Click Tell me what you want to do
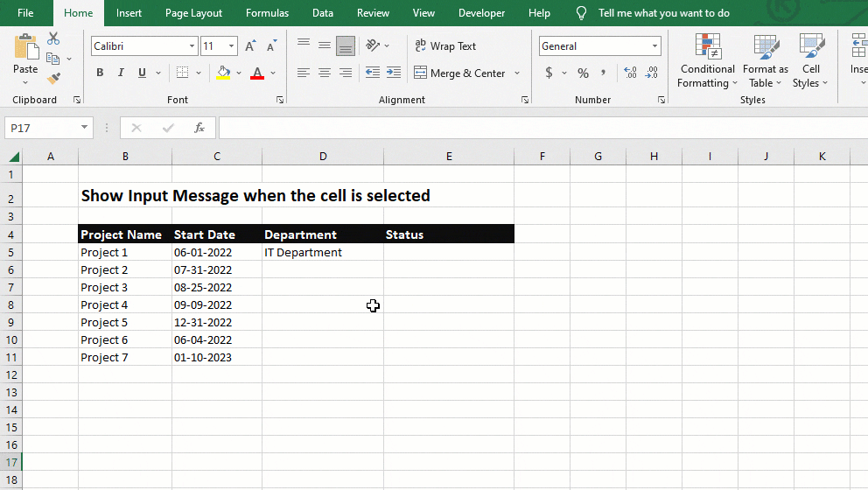This screenshot has width=868, height=490. (664, 13)
